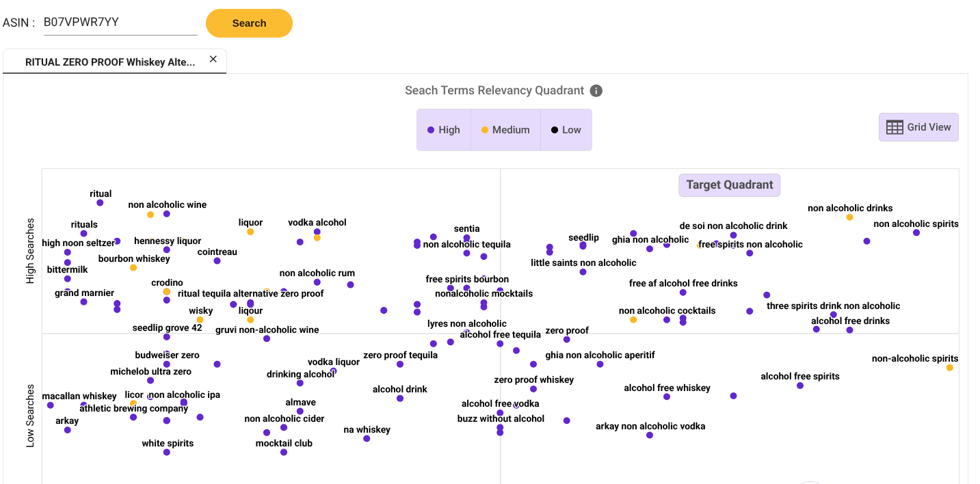Click the 'liqour' yellow data point
The width and height of the screenshot is (980, 484).
coord(250,320)
